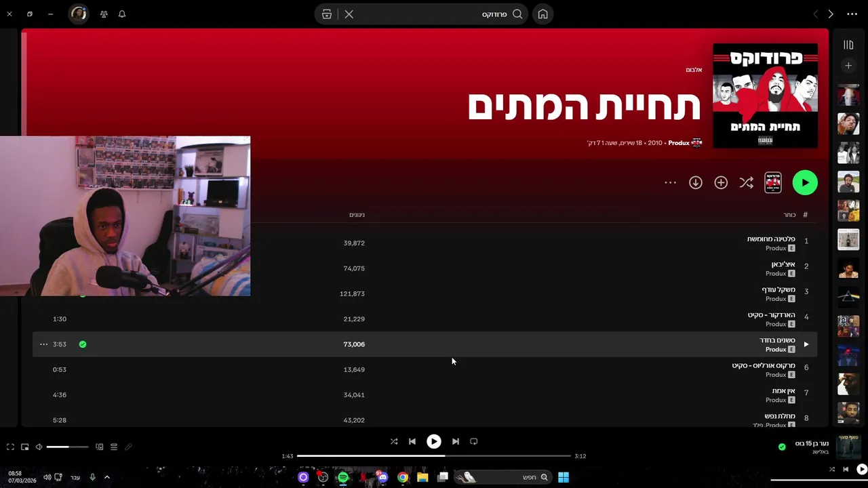This screenshot has width=868, height=488.
Task: Open notifications bell
Action: tap(122, 14)
